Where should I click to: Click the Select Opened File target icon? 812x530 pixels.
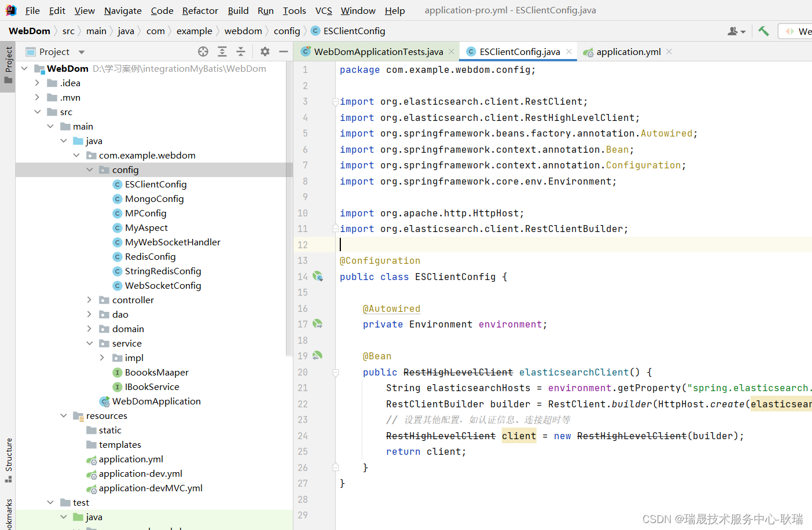click(x=203, y=51)
